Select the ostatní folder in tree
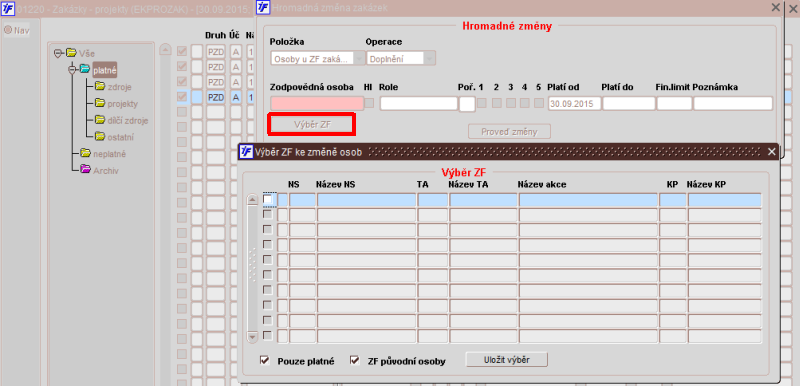Screen dimensions: 800x386 121,137
